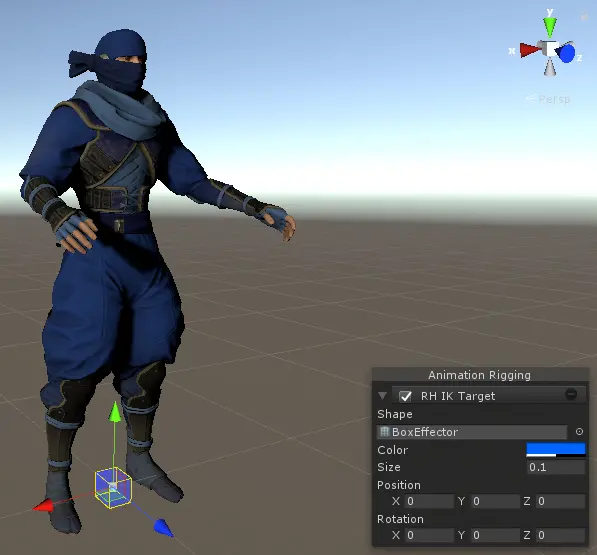
Task: Click the Rotation Y input field
Action: pyautogui.click(x=495, y=535)
